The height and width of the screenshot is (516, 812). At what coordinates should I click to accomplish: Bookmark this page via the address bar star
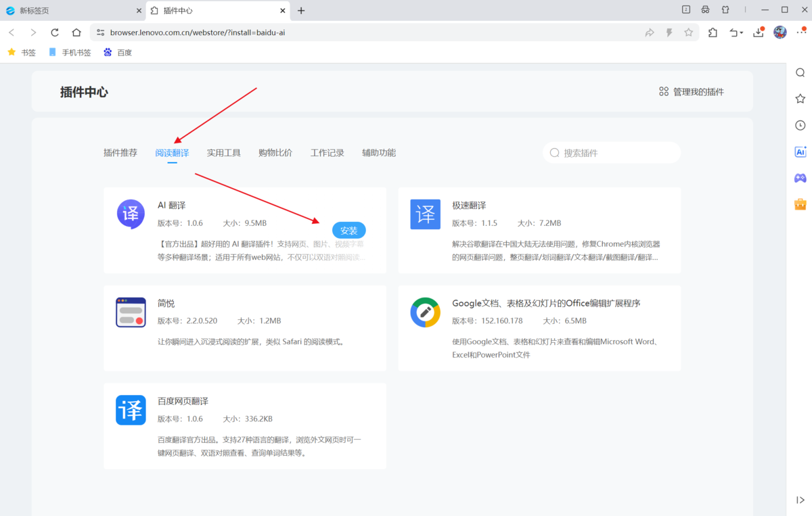coord(688,32)
